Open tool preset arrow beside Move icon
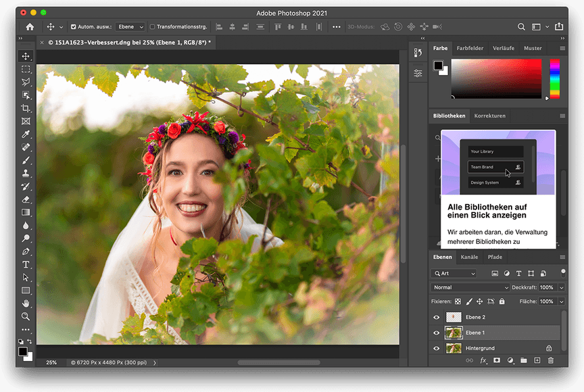This screenshot has height=392, width=584. 61,27
